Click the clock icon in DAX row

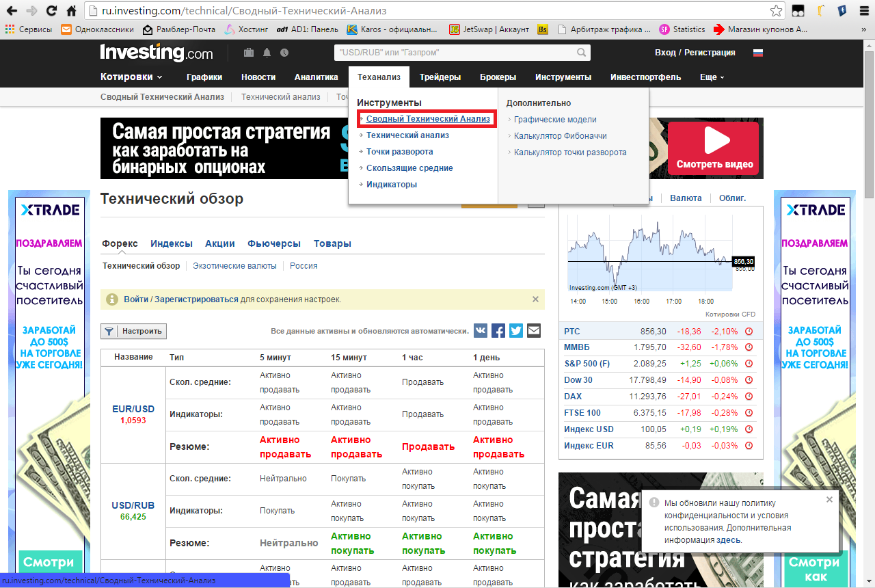coord(749,397)
